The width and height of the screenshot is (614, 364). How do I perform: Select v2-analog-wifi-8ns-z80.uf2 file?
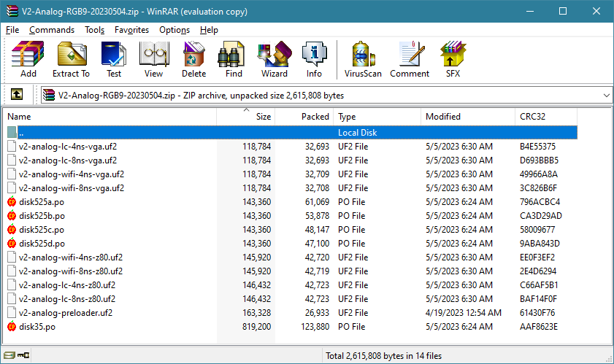pyautogui.click(x=71, y=271)
